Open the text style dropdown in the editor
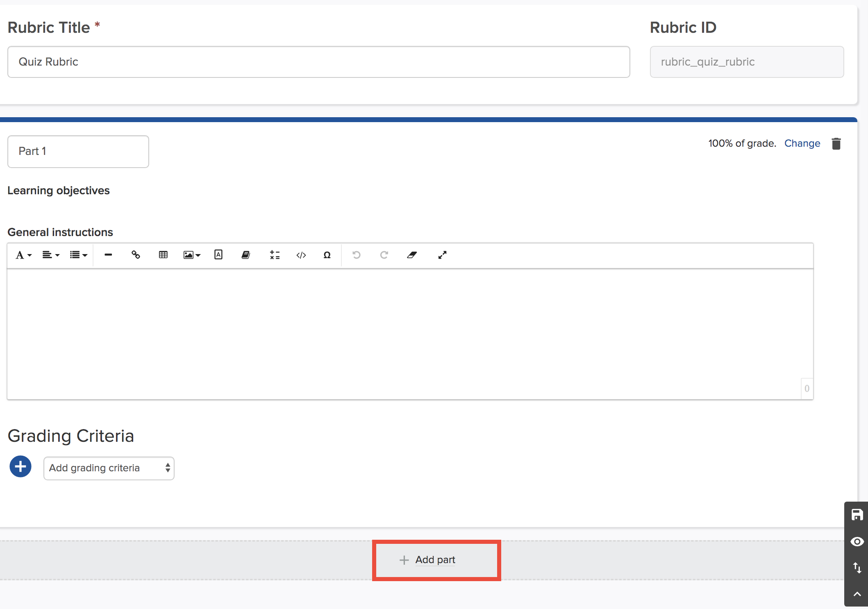 23,255
